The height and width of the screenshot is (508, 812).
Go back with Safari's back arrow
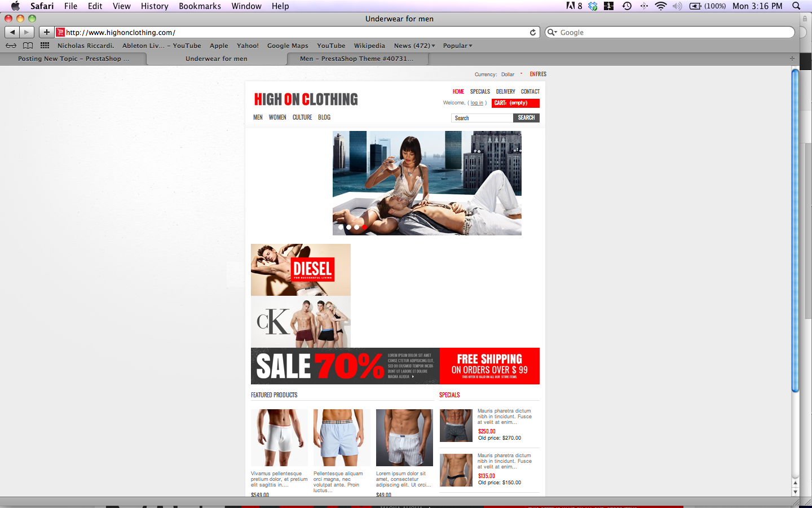pyautogui.click(x=12, y=32)
